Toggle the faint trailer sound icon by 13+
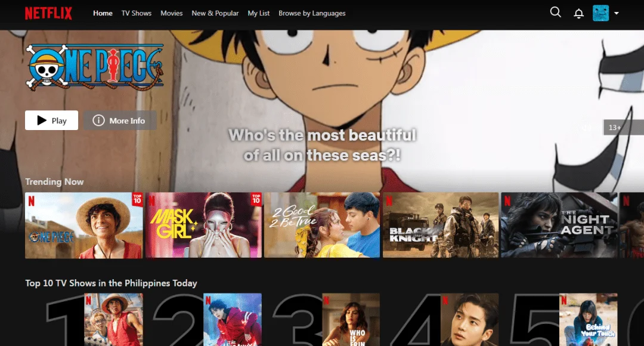 pyautogui.click(x=586, y=128)
